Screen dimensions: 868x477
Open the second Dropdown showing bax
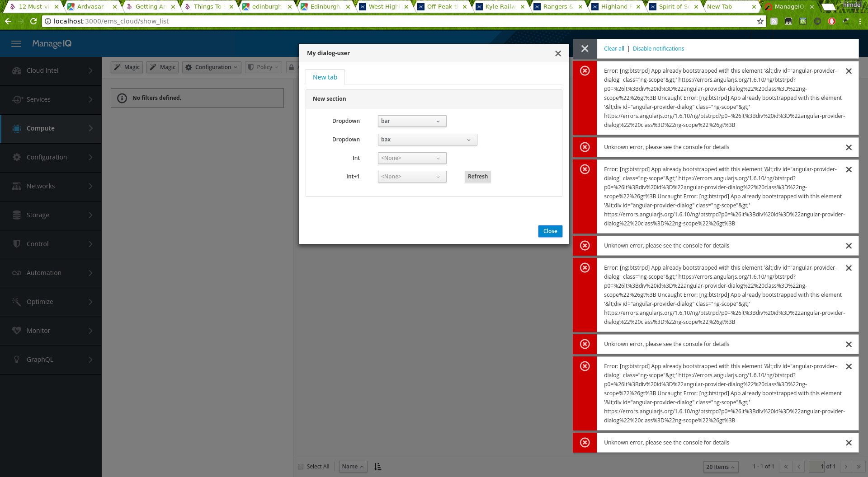(x=428, y=140)
